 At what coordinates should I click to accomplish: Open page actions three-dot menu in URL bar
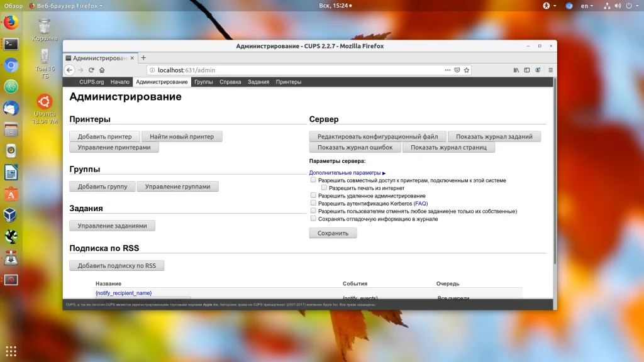(448, 70)
